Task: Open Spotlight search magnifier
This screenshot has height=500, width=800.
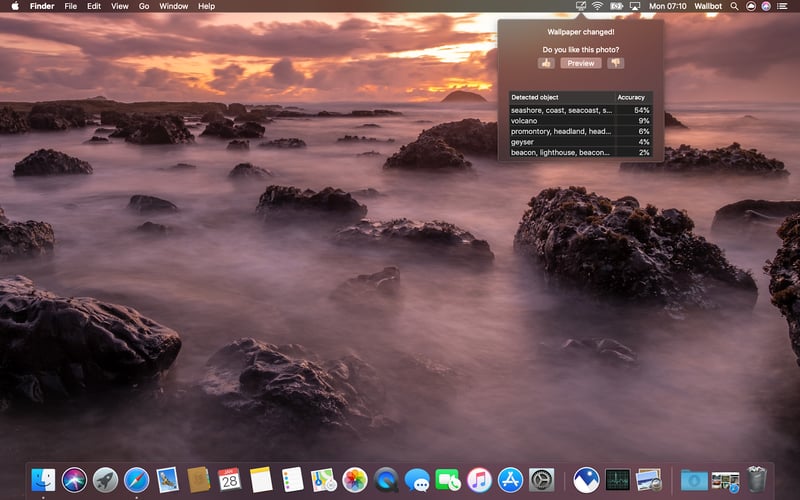Action: [734, 6]
